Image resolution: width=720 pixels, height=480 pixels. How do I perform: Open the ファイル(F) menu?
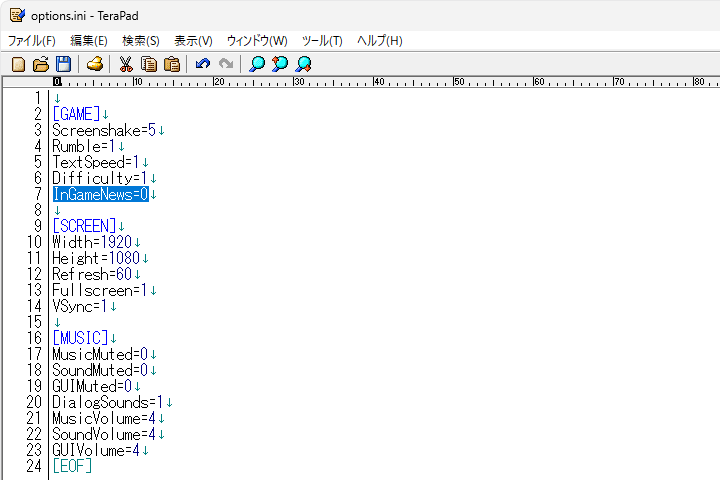tap(32, 41)
